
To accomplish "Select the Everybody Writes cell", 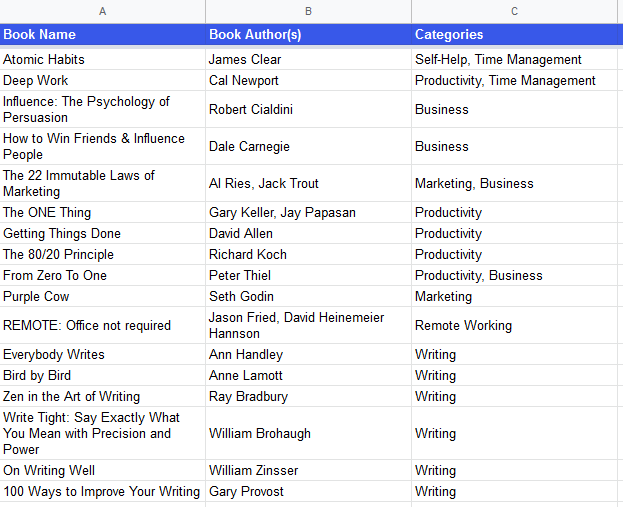I will (103, 354).
